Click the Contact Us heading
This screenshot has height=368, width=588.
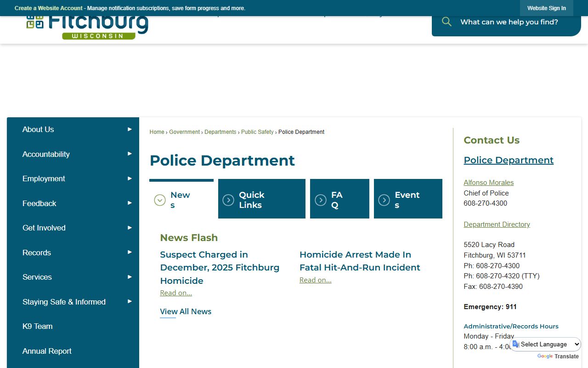[x=492, y=140]
